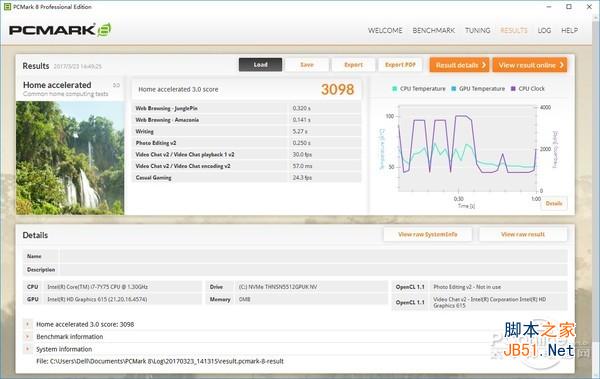Viewport: 600px width, 379px height.
Task: Expand the System information section
Action: pyautogui.click(x=27, y=349)
